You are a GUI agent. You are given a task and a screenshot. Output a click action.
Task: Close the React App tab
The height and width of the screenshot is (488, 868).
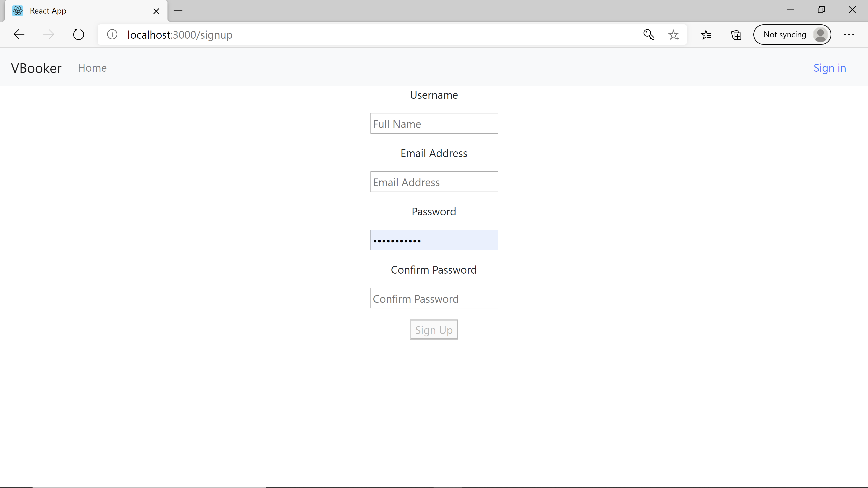156,11
